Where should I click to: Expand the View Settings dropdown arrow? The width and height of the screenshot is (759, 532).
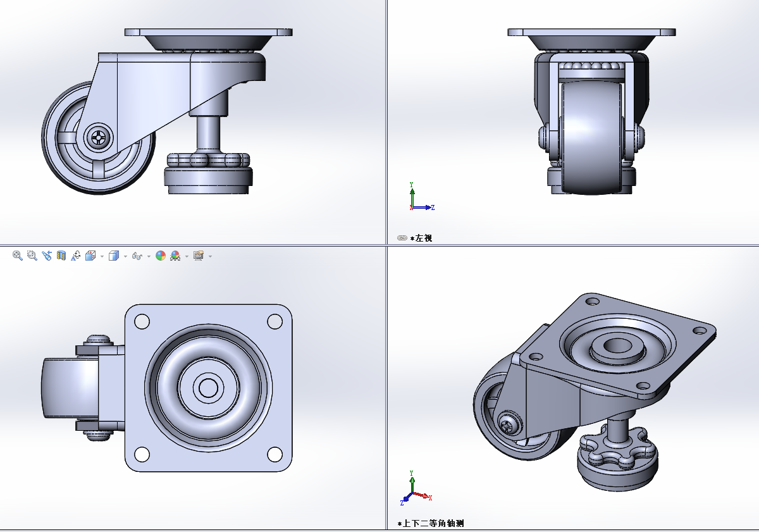point(210,256)
